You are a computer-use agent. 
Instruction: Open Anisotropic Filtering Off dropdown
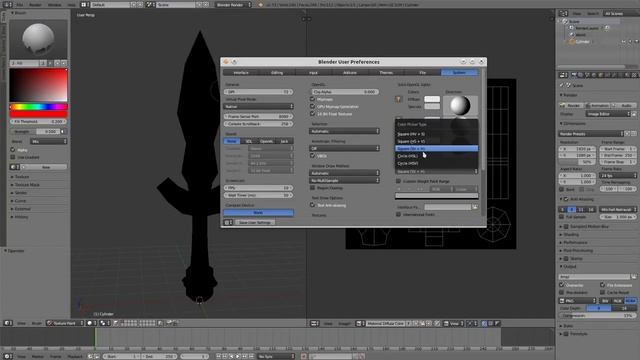point(344,149)
